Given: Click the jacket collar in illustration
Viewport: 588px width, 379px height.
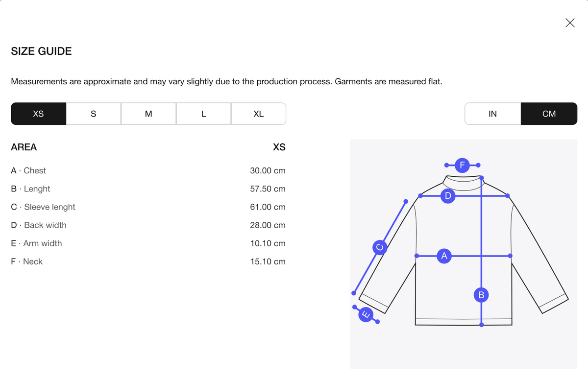Looking at the screenshot, I should [464, 183].
